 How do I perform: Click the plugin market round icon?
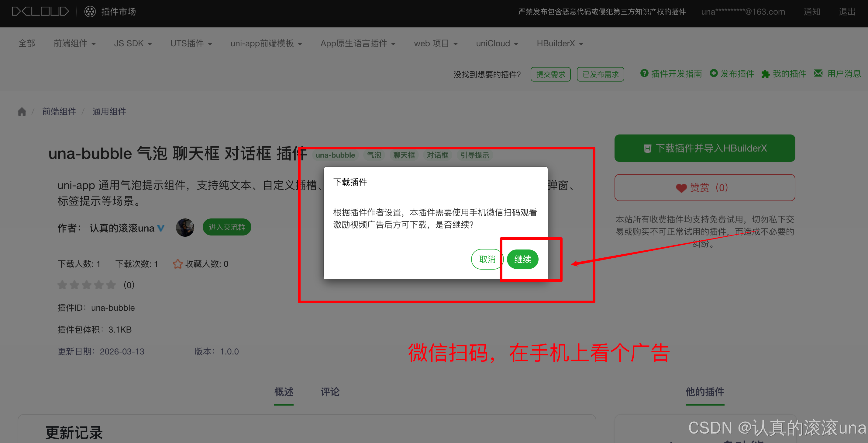(90, 12)
